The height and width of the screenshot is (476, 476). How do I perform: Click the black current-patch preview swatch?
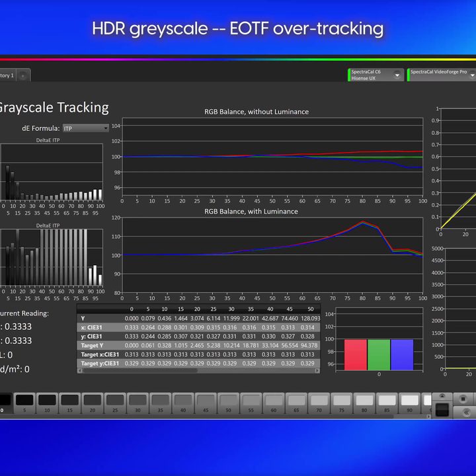coord(442,410)
